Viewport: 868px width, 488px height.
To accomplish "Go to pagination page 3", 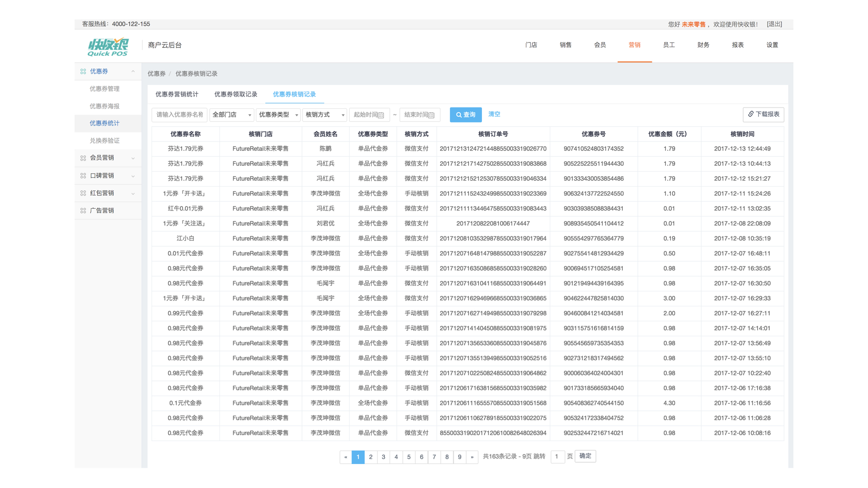I will click(x=383, y=457).
